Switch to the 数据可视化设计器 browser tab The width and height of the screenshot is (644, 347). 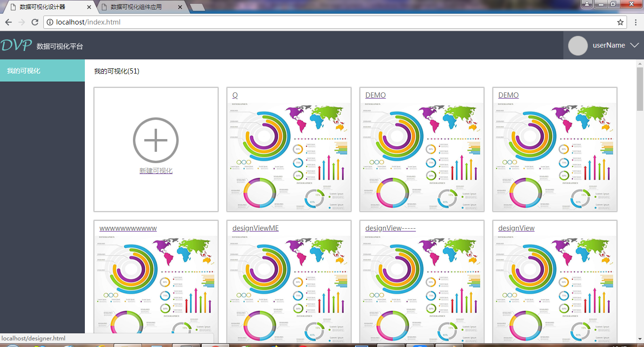tap(49, 7)
